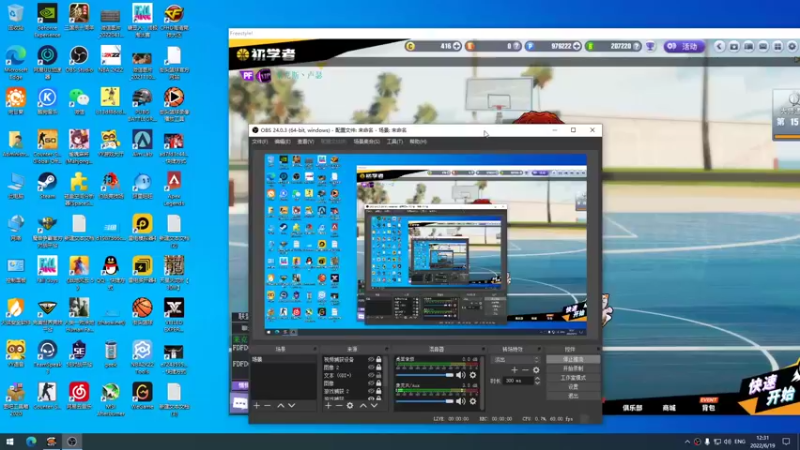Move the source up in the list
The image size is (800, 450).
[363, 406]
